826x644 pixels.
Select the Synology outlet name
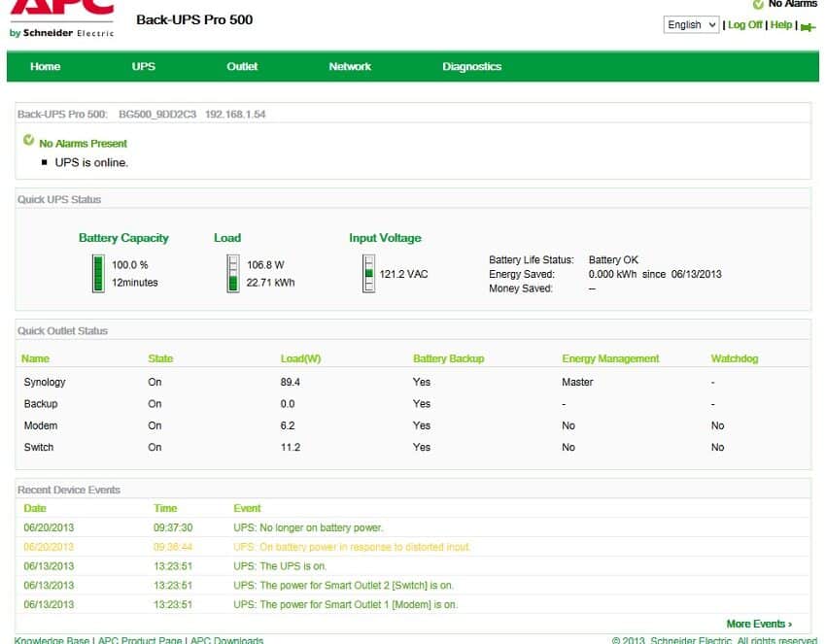point(45,382)
